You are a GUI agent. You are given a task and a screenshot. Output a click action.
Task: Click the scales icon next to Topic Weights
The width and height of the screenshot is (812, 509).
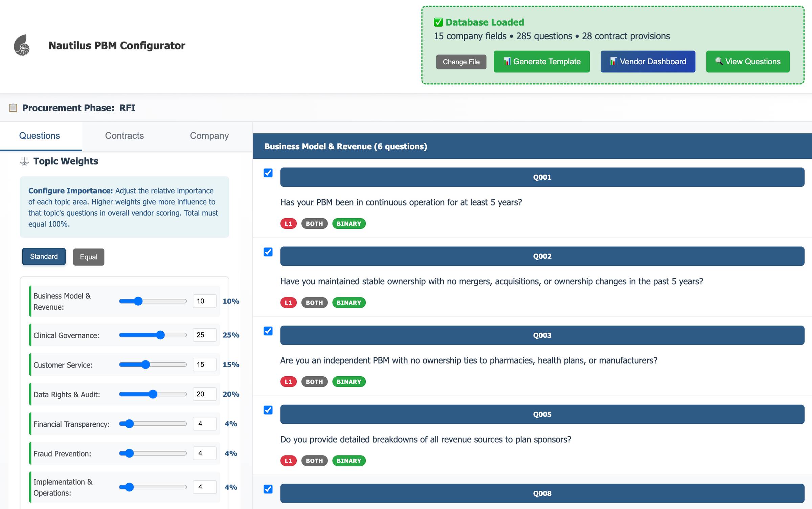point(24,161)
